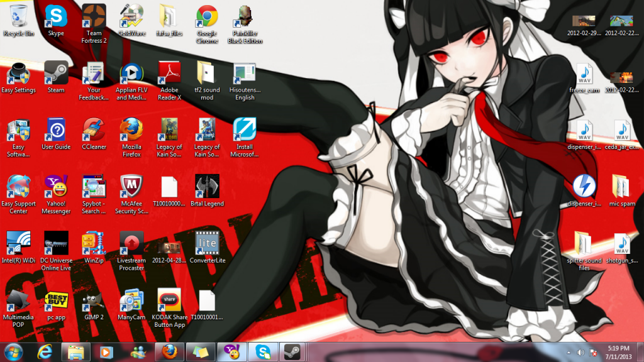Screen dimensions: 644x362
Task: Click the volume speaker tray icon
Action: [580, 353]
